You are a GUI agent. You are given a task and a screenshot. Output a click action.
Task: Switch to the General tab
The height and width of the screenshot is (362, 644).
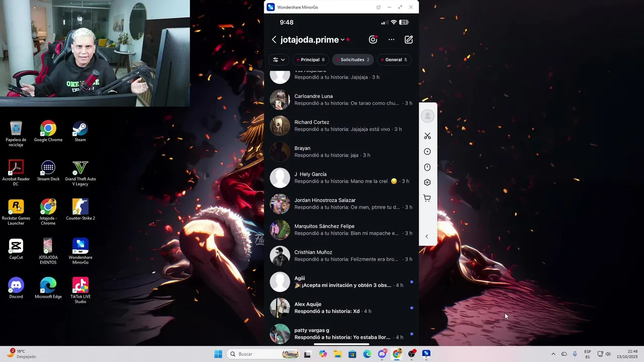[x=394, y=60]
